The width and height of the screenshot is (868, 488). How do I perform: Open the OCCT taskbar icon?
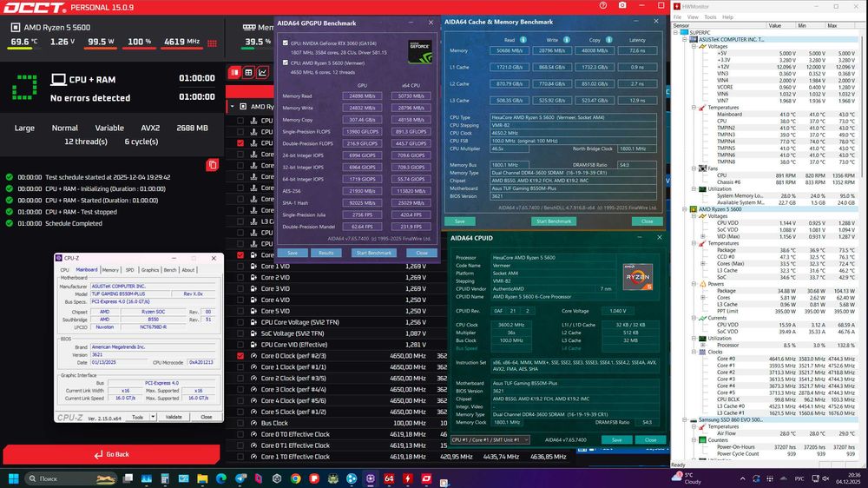pos(426,478)
